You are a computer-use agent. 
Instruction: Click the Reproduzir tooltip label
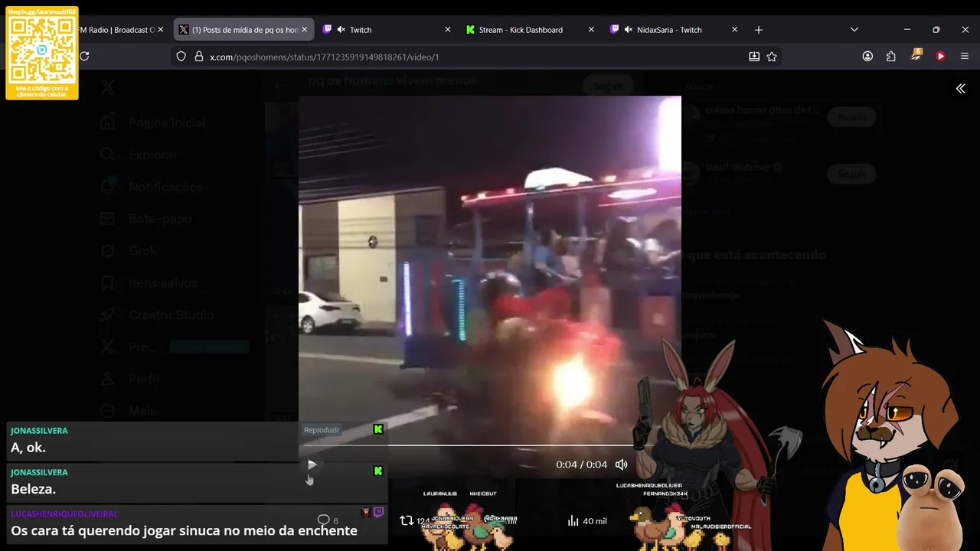click(x=322, y=430)
